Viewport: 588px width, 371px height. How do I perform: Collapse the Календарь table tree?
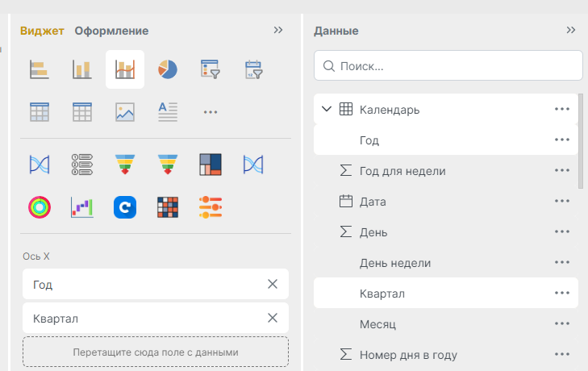(327, 109)
